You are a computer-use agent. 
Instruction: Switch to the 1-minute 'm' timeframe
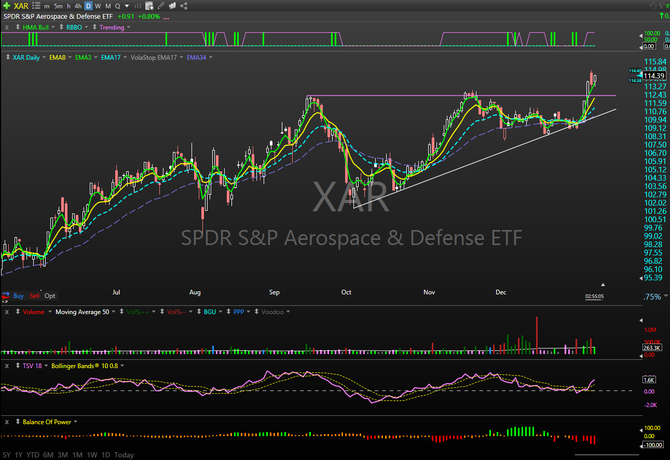47,6
